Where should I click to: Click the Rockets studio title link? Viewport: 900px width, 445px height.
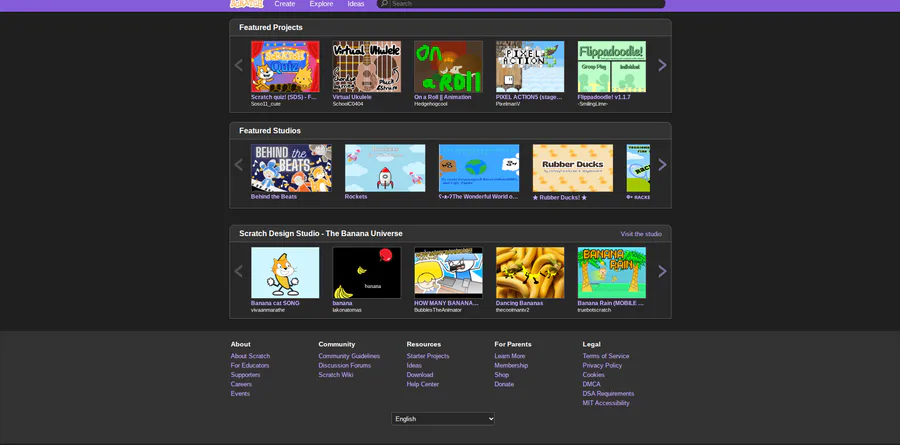click(x=356, y=196)
